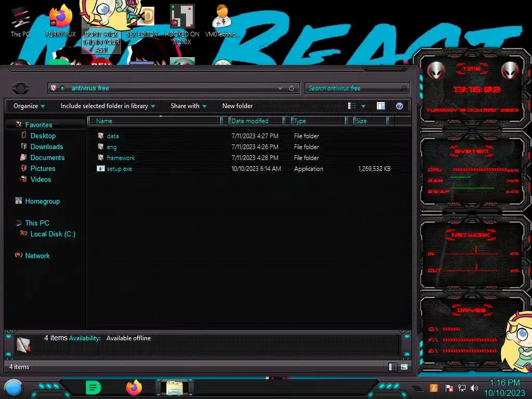Expand the address bar history dropdown
The height and width of the screenshot is (399, 532).
point(280,88)
